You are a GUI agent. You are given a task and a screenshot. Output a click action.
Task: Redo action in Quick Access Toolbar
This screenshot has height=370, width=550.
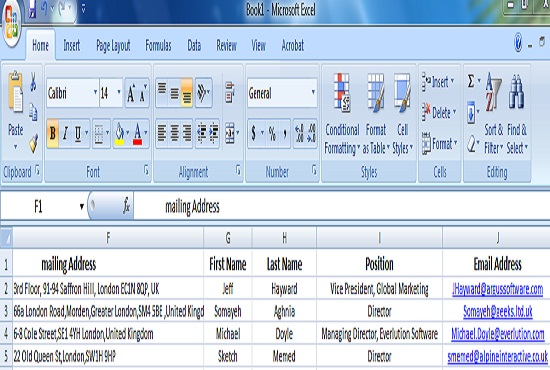click(x=62, y=8)
